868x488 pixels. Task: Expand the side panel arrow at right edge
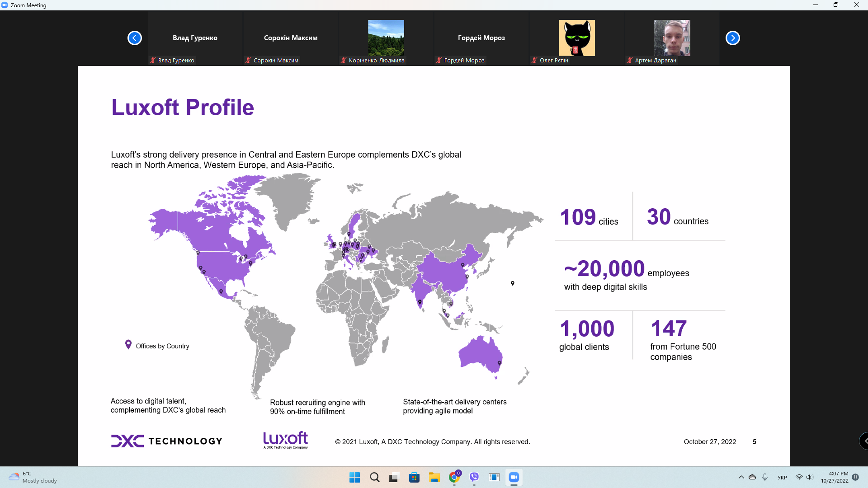click(864, 441)
